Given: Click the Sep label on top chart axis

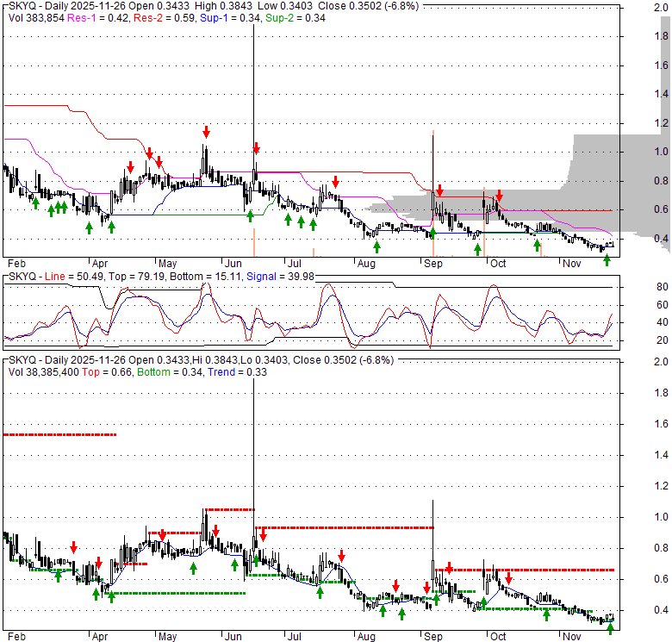Looking at the screenshot, I should tap(432, 263).
